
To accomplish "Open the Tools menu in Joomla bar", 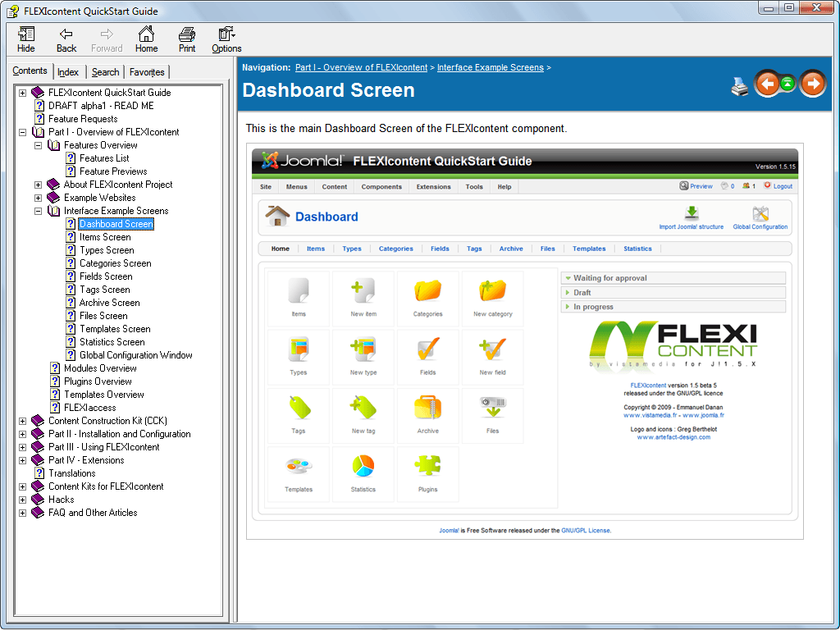I will pos(474,187).
